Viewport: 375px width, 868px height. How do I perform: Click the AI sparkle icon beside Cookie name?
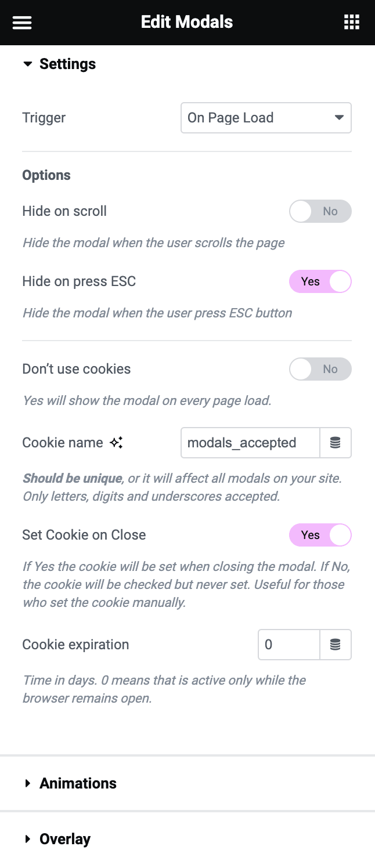[116, 443]
